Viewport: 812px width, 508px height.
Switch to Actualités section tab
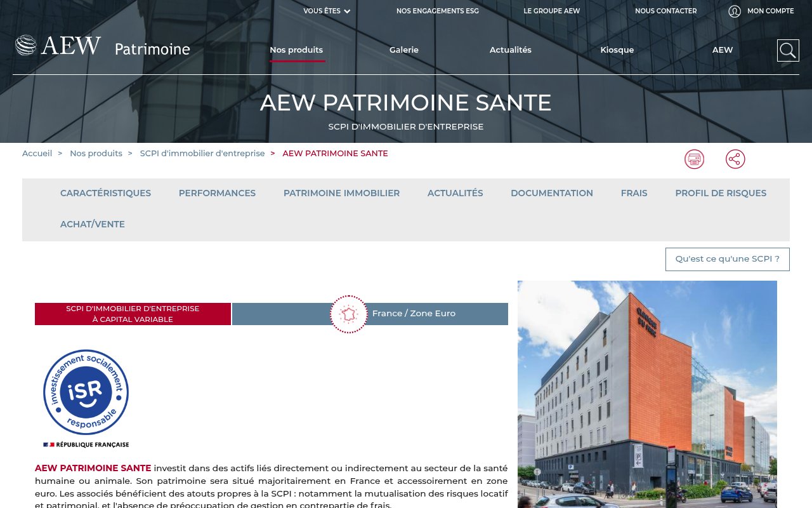point(455,193)
